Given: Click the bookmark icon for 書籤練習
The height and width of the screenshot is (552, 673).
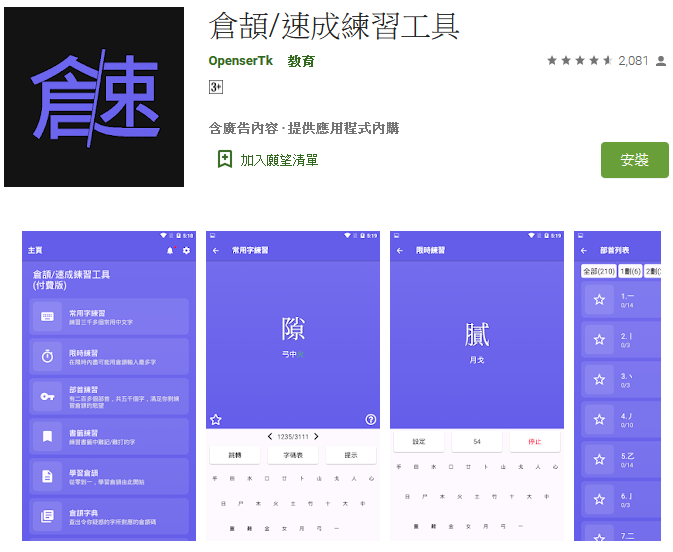Looking at the screenshot, I should 47,437.
